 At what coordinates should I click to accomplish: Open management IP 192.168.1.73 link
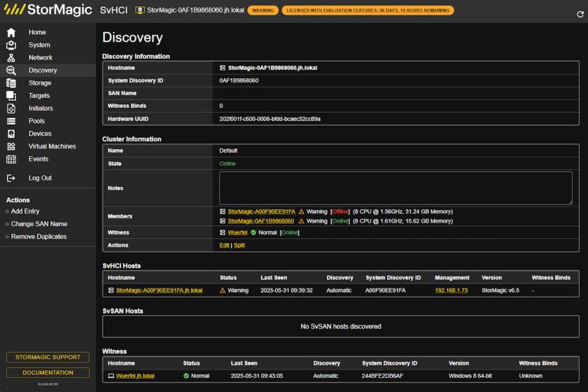451,290
